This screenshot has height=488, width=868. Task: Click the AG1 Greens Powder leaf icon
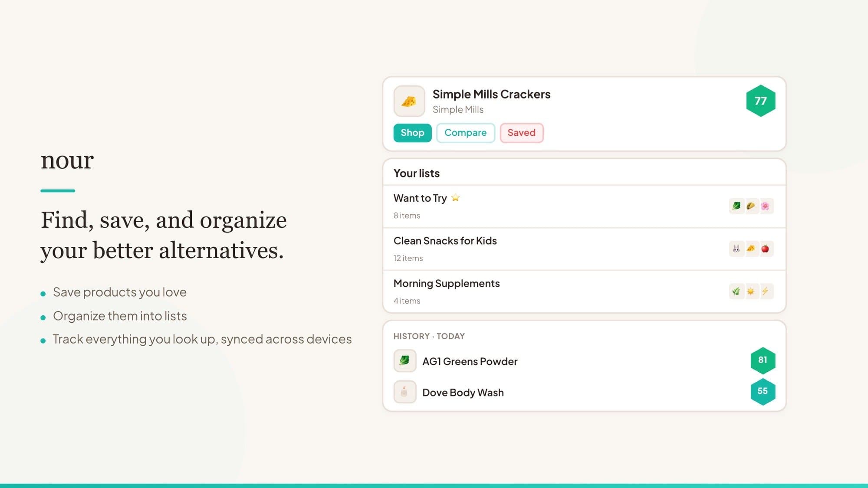point(404,360)
